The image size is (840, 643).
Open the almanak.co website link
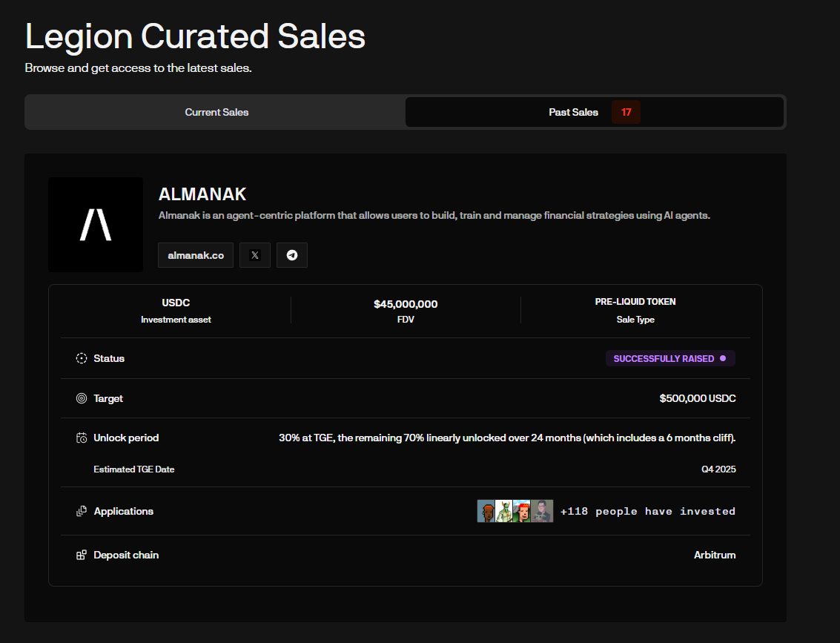[x=196, y=255]
